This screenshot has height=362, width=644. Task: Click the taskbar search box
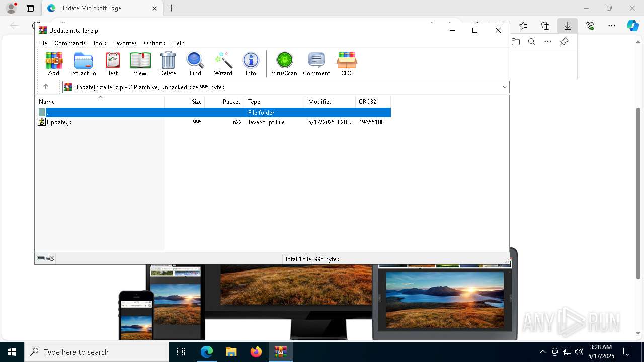click(97, 352)
